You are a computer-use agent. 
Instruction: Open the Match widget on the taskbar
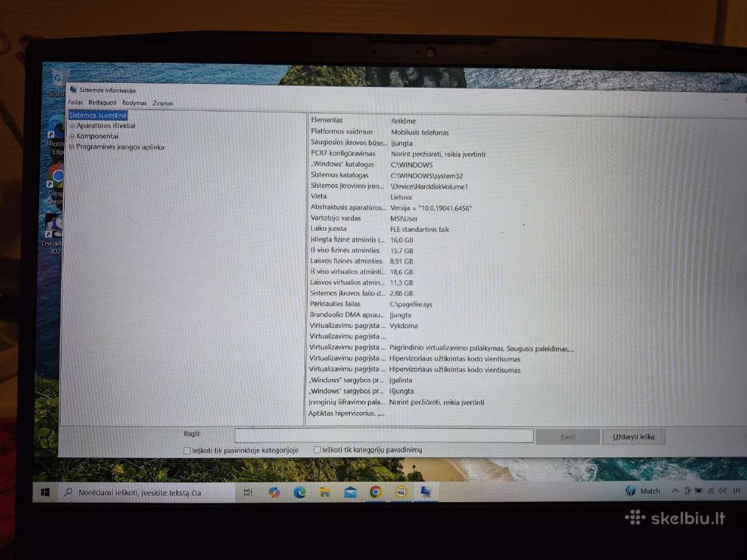pos(643,491)
